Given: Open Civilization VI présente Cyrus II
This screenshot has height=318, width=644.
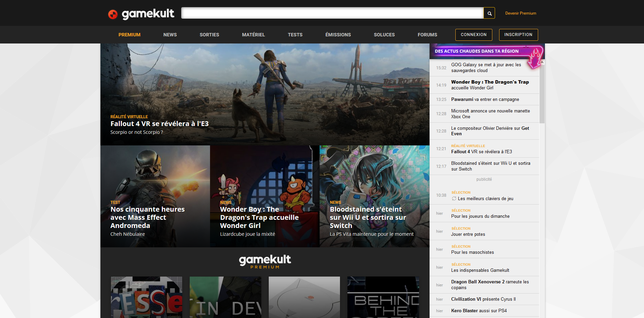Looking at the screenshot, I should pos(483,299).
